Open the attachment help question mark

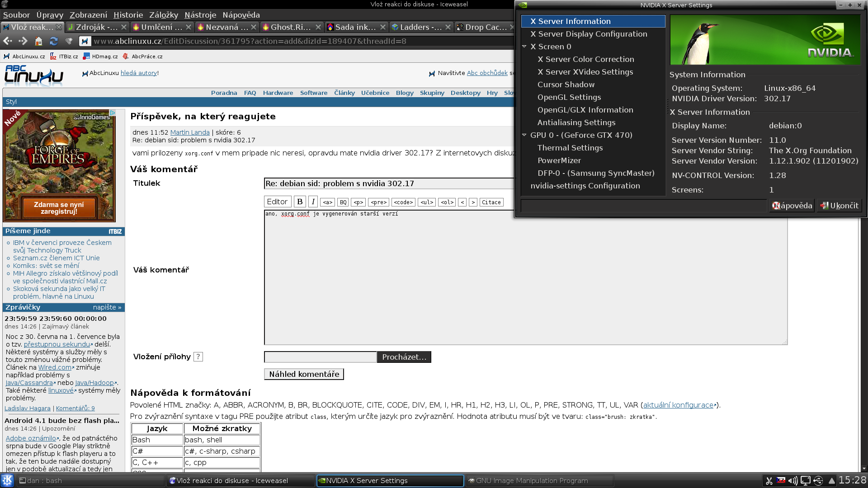[198, 357]
